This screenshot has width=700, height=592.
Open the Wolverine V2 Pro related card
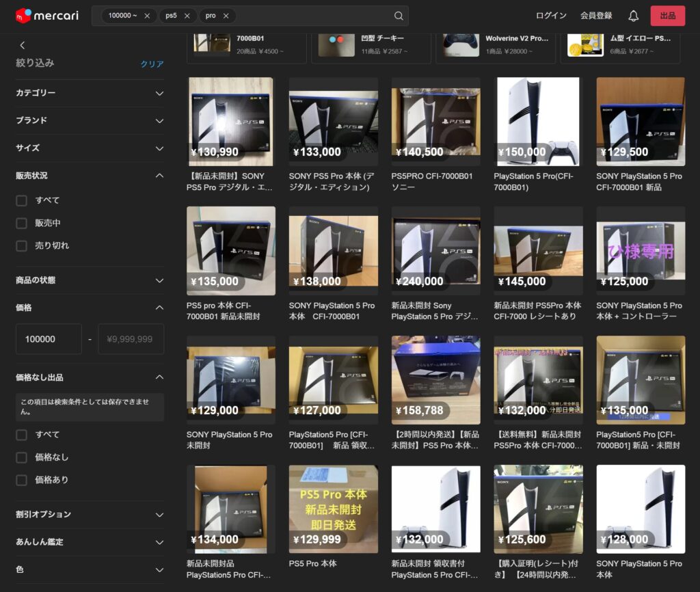click(x=496, y=47)
